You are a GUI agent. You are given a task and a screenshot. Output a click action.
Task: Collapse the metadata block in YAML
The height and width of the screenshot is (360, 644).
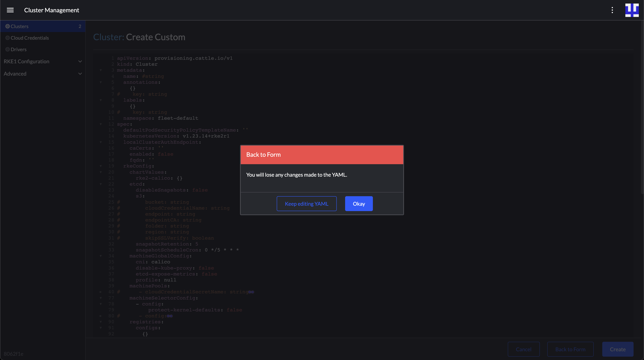(x=101, y=70)
